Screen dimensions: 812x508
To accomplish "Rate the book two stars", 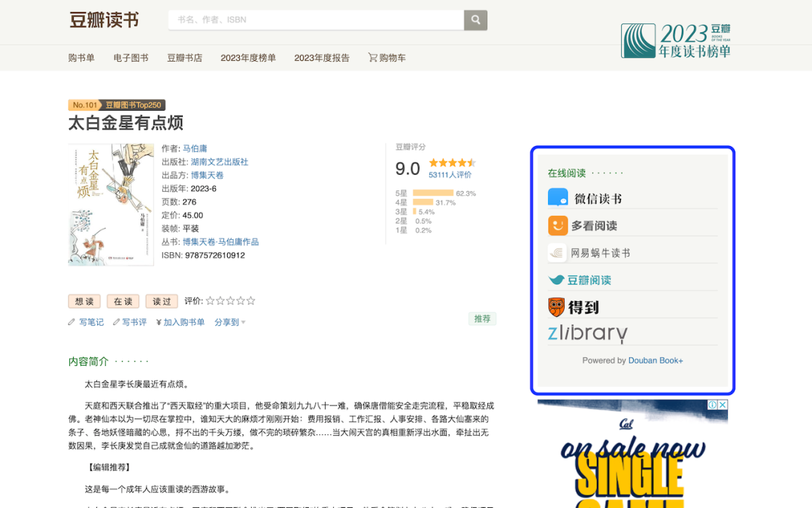I will pyautogui.click(x=220, y=300).
